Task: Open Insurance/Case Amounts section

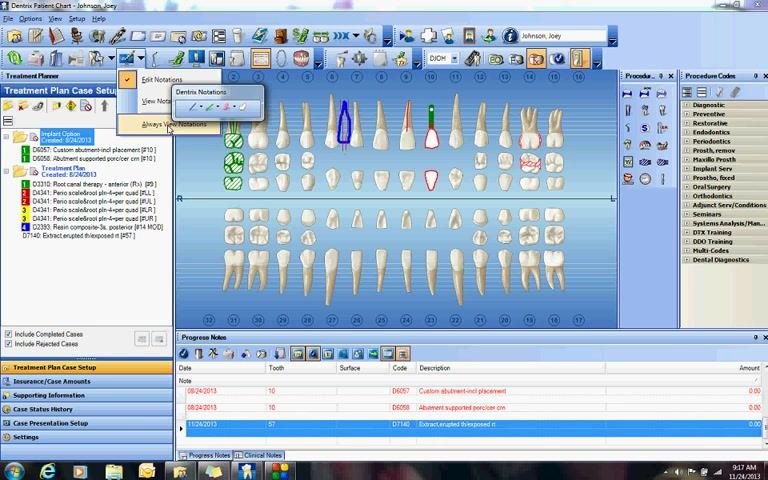Action: point(87,381)
